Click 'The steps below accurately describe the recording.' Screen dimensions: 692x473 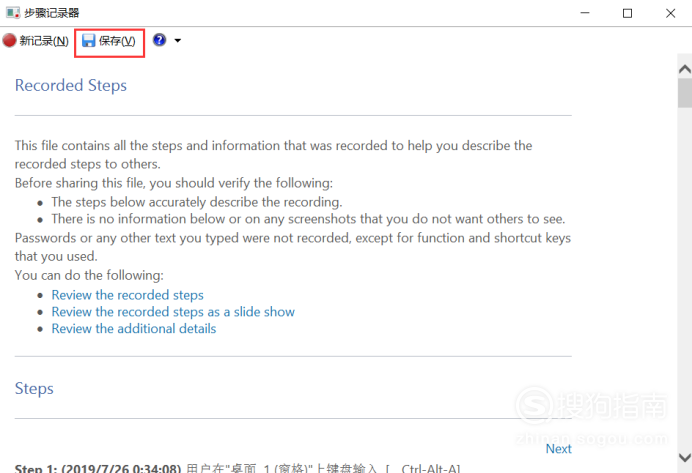[197, 202]
